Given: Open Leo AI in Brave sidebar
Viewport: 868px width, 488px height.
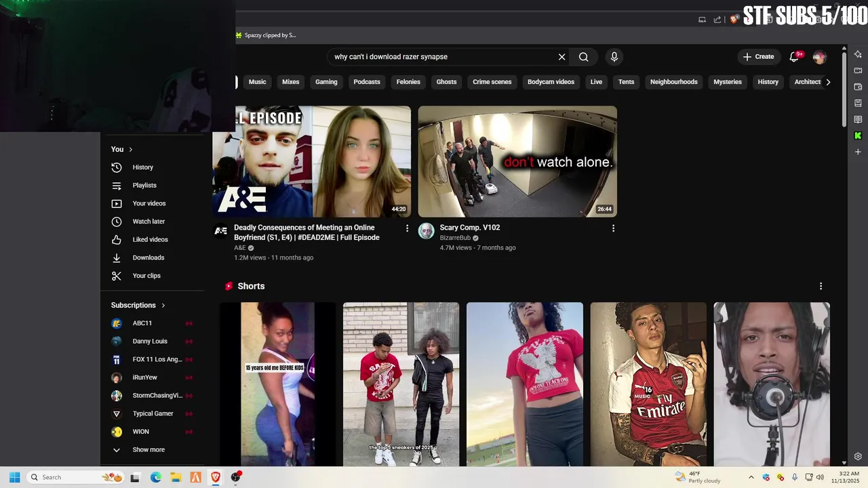Looking at the screenshot, I should pyautogui.click(x=858, y=54).
